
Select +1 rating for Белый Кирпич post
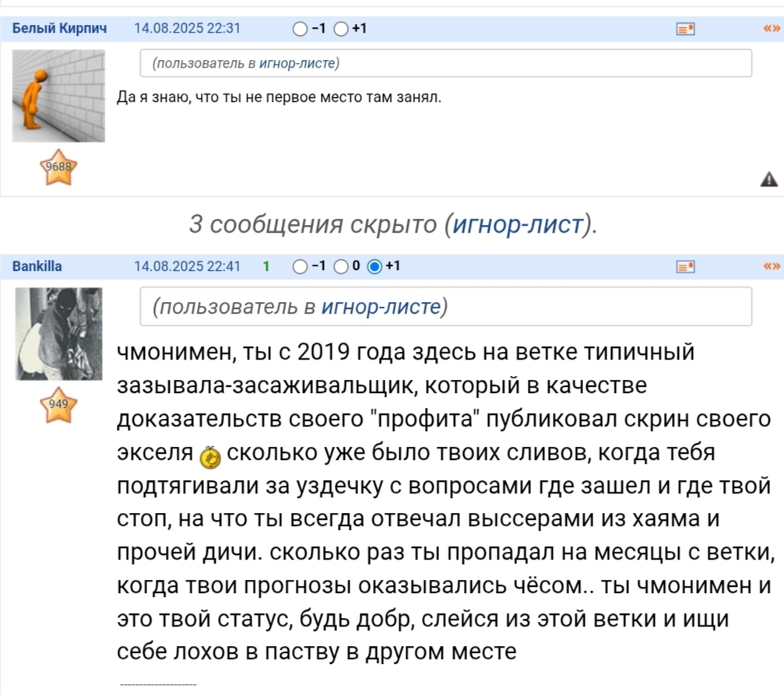click(341, 29)
